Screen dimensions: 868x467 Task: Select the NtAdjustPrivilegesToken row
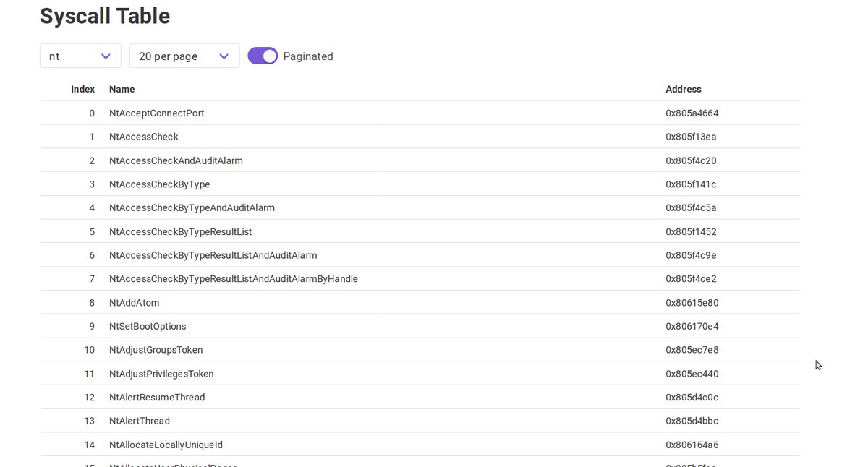pos(420,374)
